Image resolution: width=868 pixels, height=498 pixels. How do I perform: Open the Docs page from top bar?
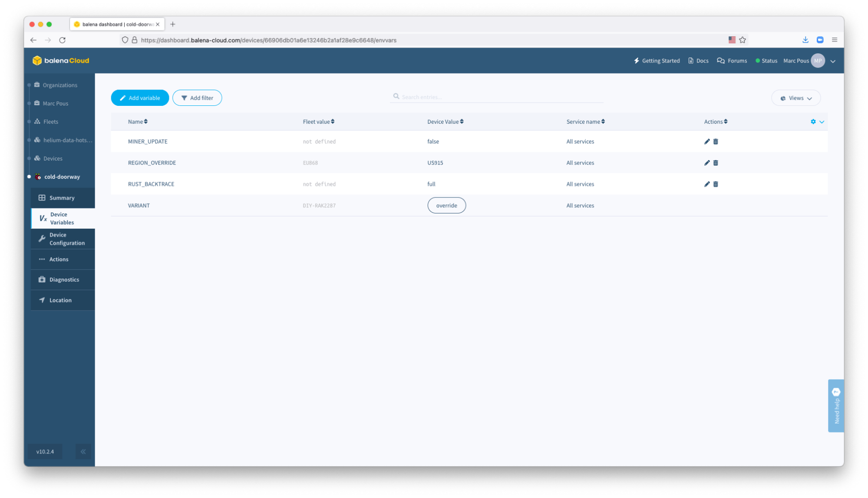(698, 61)
